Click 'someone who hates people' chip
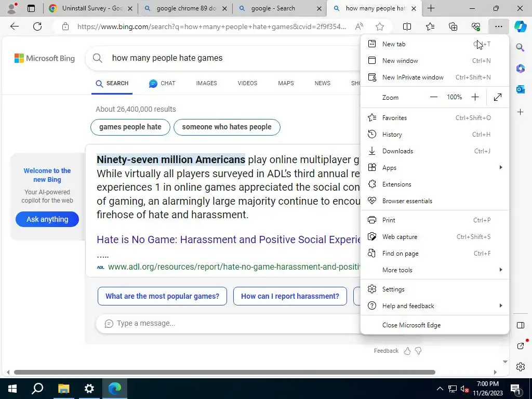Image resolution: width=532 pixels, height=399 pixels. click(227, 127)
